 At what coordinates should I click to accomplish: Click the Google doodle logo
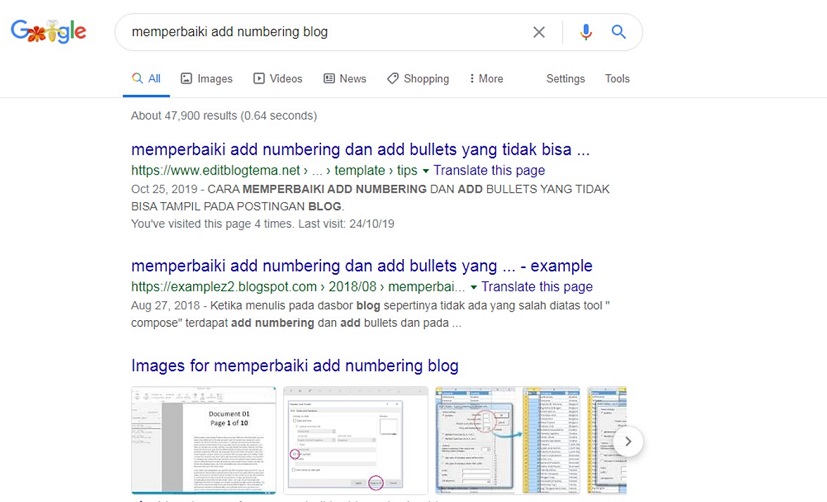click(49, 31)
